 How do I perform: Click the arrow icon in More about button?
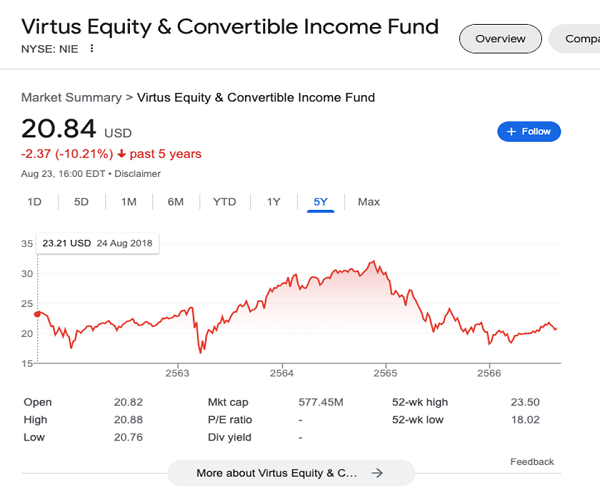[x=377, y=473]
